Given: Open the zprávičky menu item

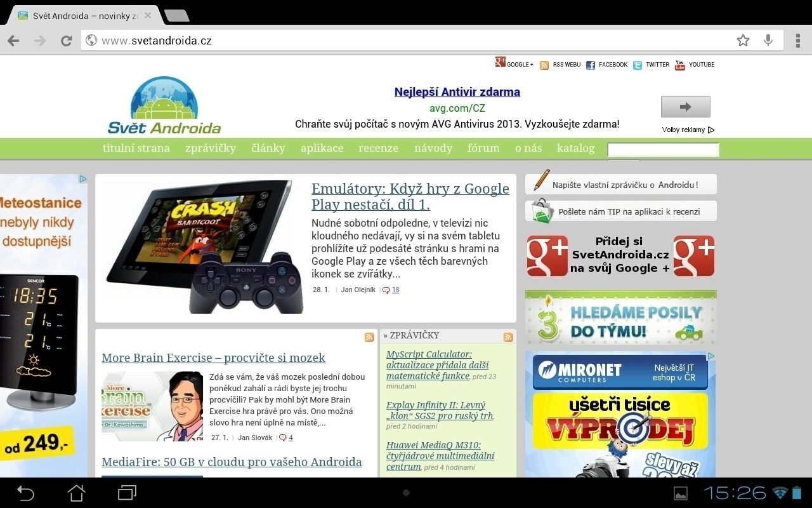Looking at the screenshot, I should [x=211, y=148].
